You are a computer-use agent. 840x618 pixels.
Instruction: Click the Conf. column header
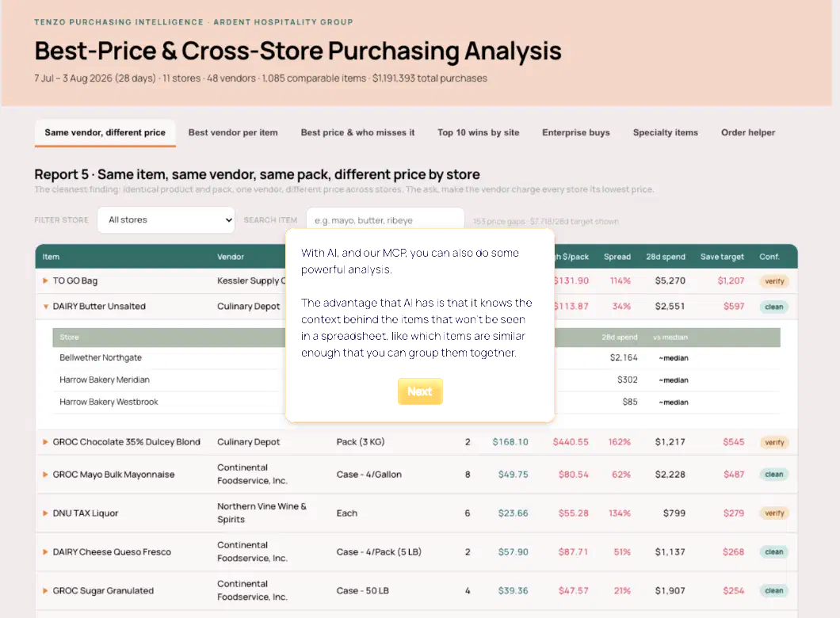tap(769, 257)
